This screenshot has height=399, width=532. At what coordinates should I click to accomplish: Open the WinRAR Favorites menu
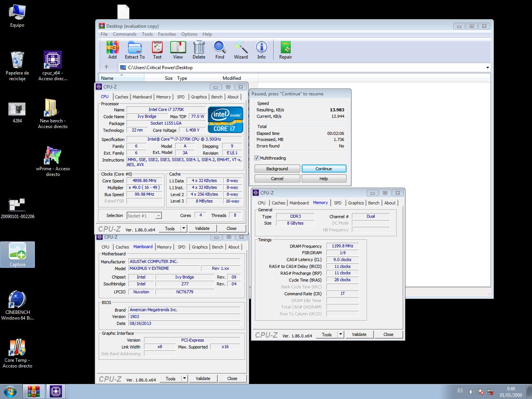(167, 34)
